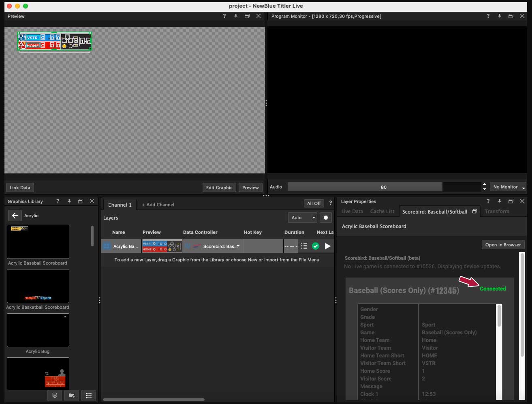Open help for the Program Monitor panel

pos(488,16)
